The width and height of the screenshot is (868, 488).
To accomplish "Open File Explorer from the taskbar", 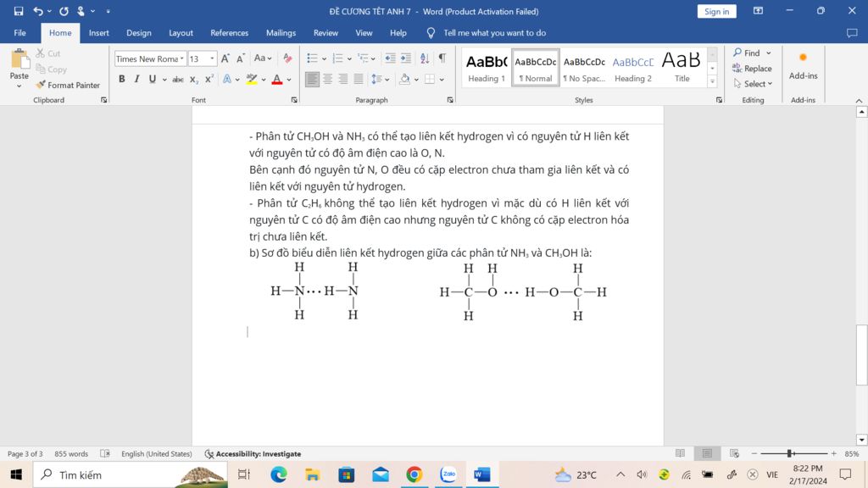I will 313,474.
